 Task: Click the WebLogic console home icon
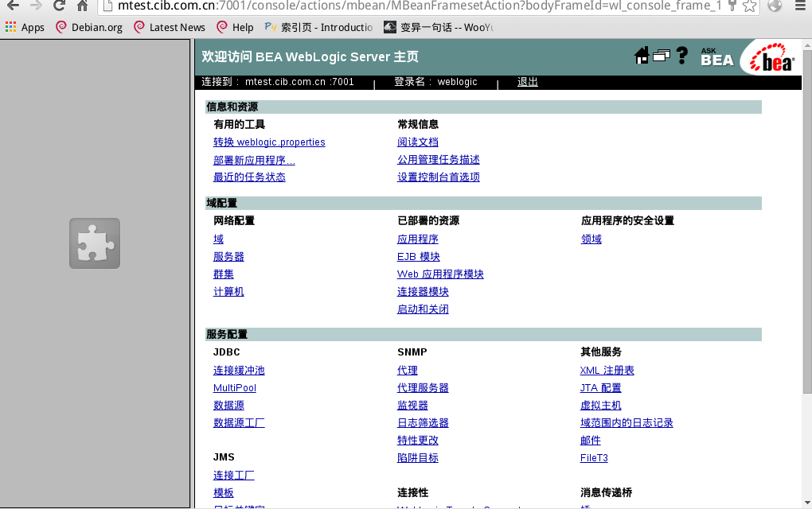pos(642,56)
